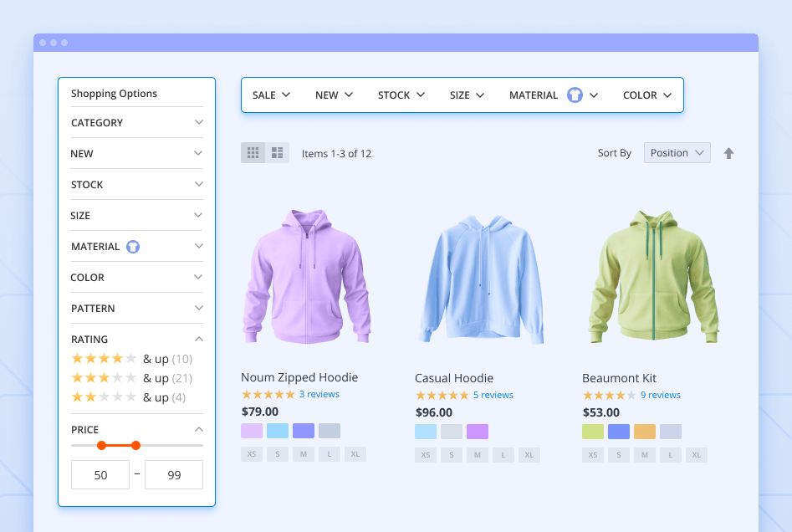Pick size XL for Beaumont Kit
Image resolution: width=792 pixels, height=532 pixels.
(x=697, y=455)
